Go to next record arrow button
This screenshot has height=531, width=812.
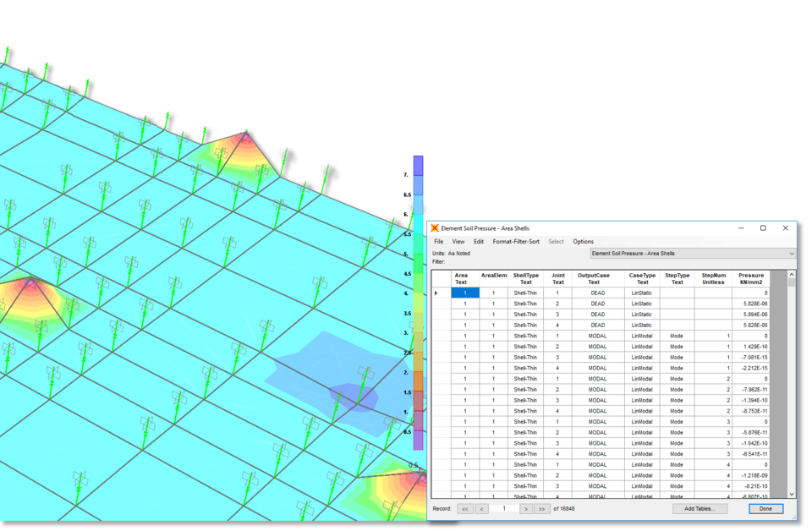pos(525,509)
